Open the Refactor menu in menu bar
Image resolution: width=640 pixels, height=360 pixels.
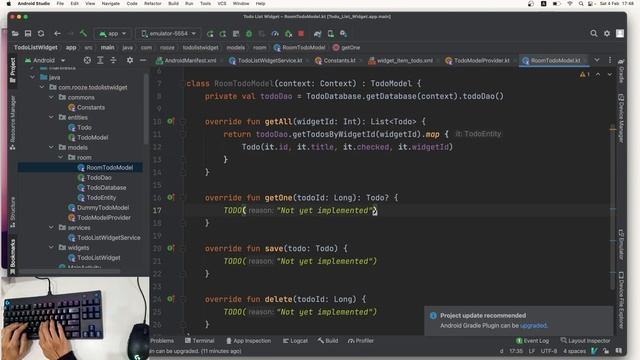153,4
